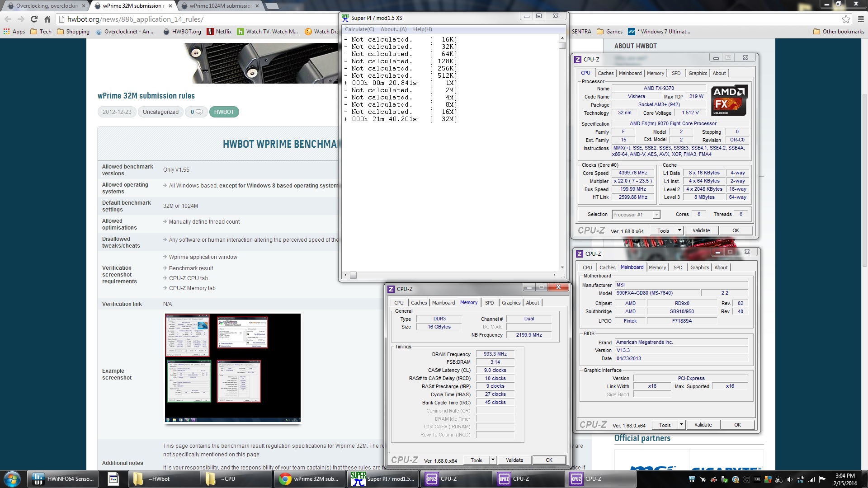The height and width of the screenshot is (488, 868).
Task: Bookmark this page with the star icon
Action: 846,19
